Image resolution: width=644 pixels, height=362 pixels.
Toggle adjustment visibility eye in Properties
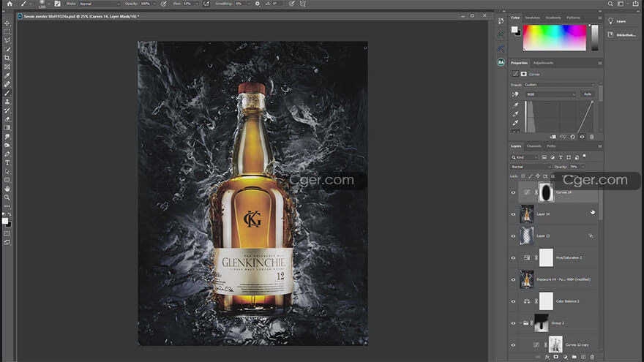pyautogui.click(x=582, y=137)
